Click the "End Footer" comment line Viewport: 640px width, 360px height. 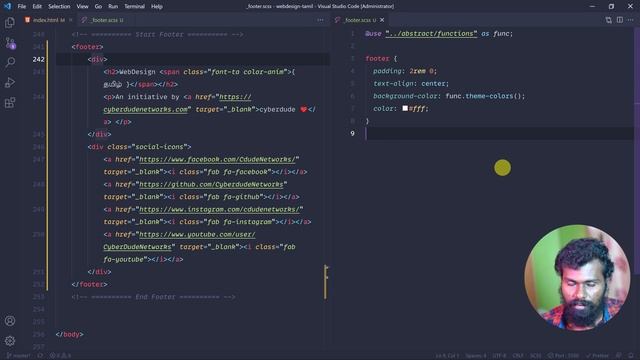coord(153,297)
